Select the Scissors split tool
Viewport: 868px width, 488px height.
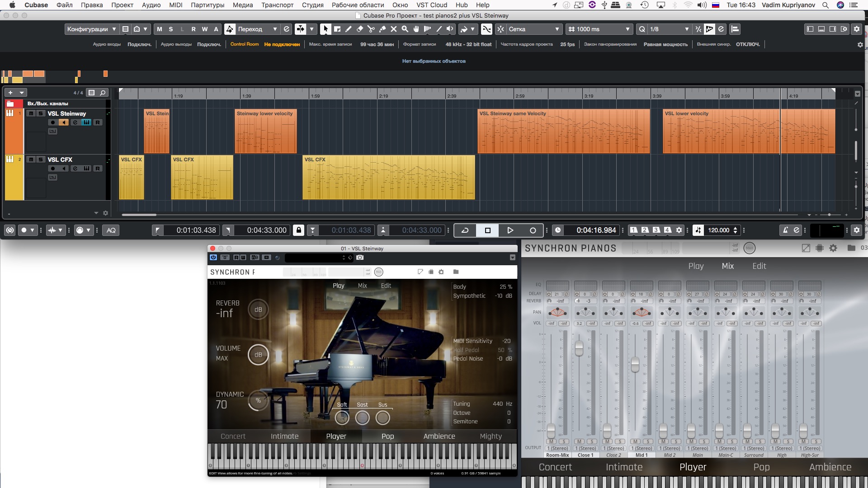click(x=371, y=29)
